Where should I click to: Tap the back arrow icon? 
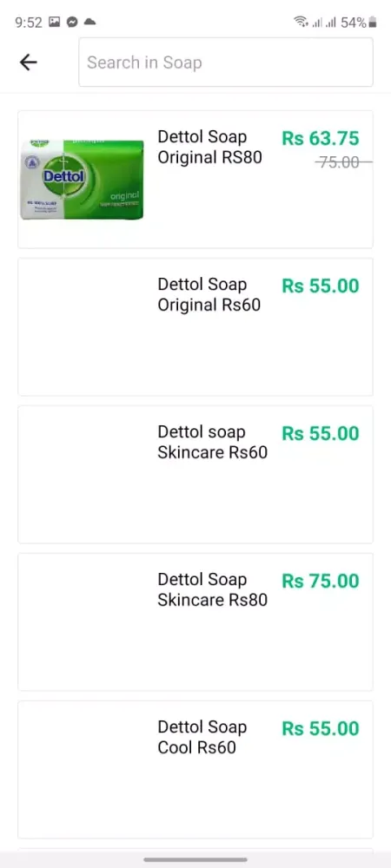29,62
